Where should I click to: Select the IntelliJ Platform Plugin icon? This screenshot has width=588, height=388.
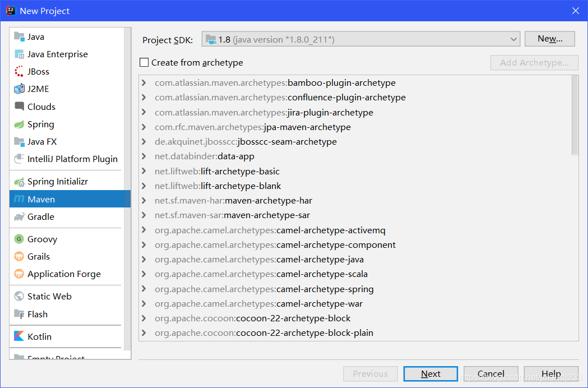point(19,159)
